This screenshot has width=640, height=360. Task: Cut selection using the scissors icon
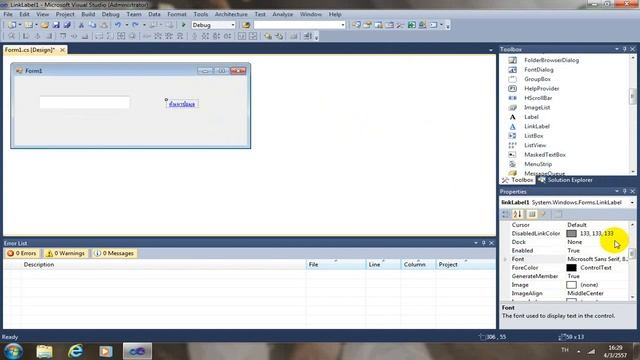[x=81, y=25]
